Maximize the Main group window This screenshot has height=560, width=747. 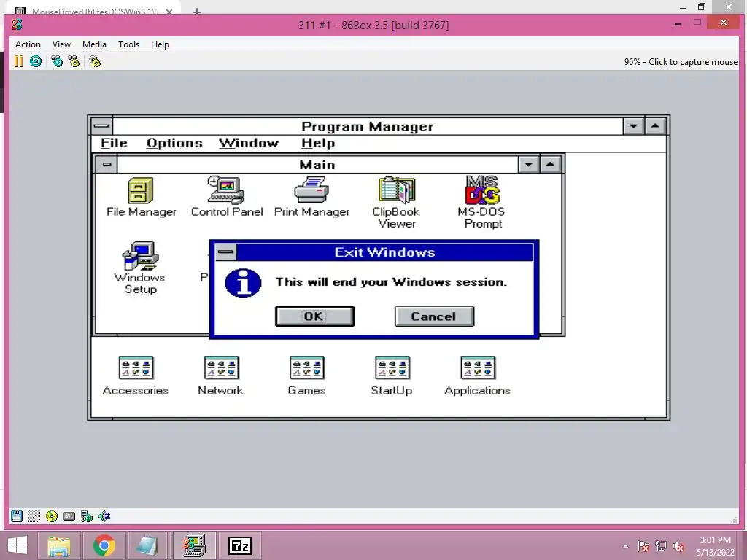coord(550,164)
